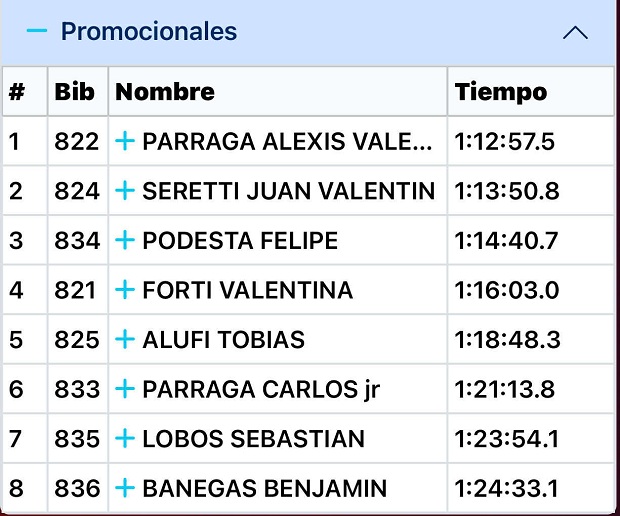This screenshot has height=516, width=620.
Task: Open plus icon for FORTI VALENTINA
Action: (125, 290)
